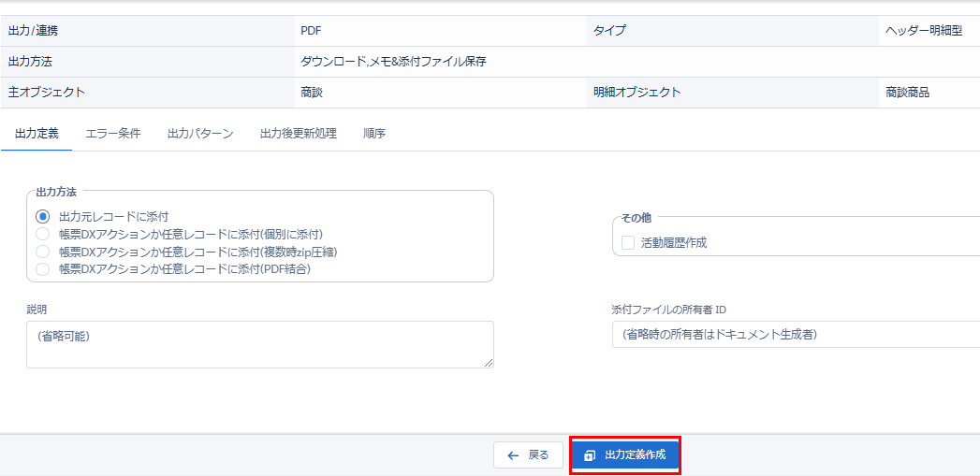The height and width of the screenshot is (476, 980).
Task: Pick the 複数時zip圧縮 radio option
Action: (x=43, y=252)
